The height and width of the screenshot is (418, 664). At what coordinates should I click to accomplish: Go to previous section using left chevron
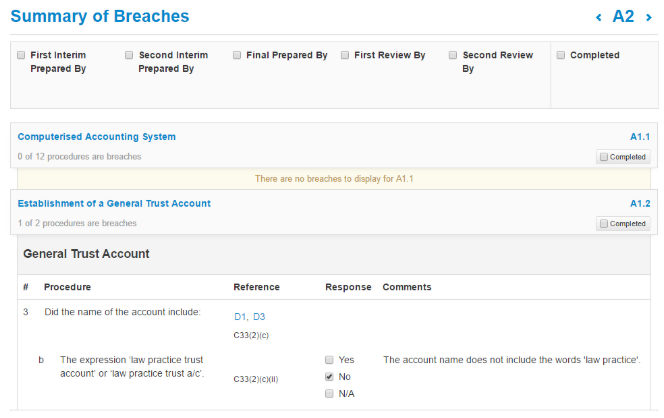[598, 17]
